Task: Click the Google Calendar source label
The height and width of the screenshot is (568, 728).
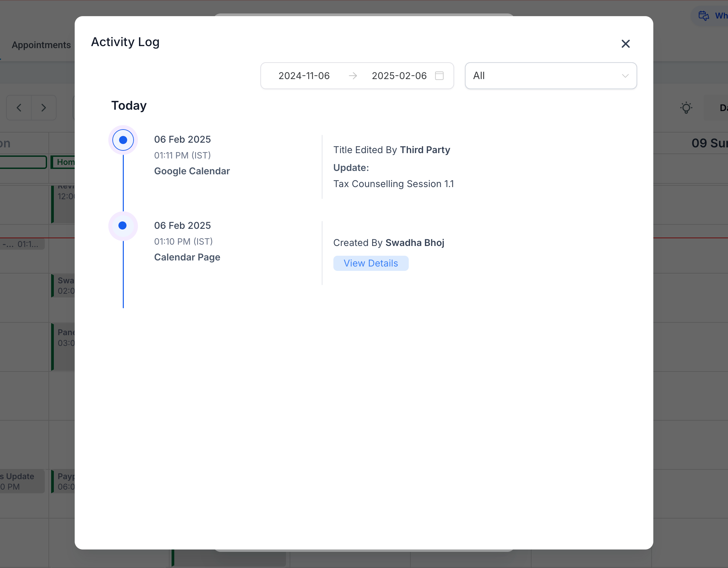Action: point(192,171)
